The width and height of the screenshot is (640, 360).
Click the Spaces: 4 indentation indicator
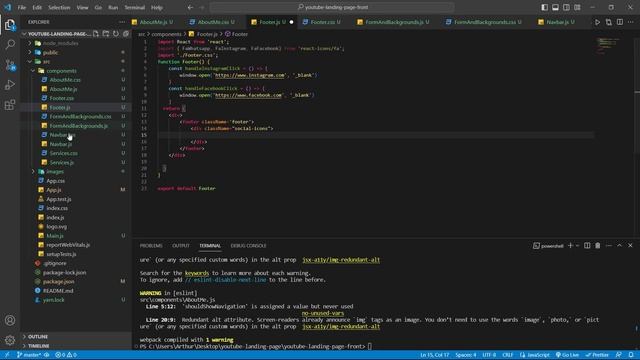466,355
